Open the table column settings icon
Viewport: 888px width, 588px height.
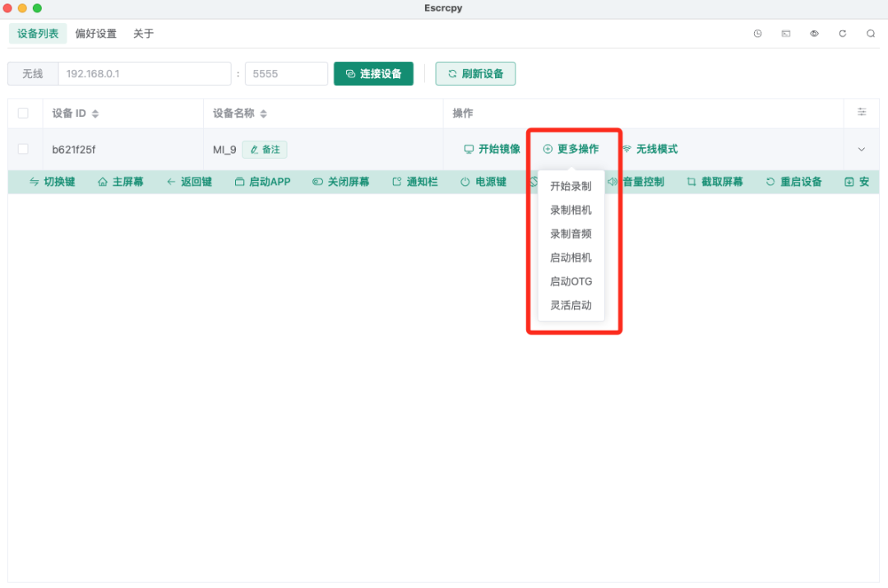[x=862, y=113]
